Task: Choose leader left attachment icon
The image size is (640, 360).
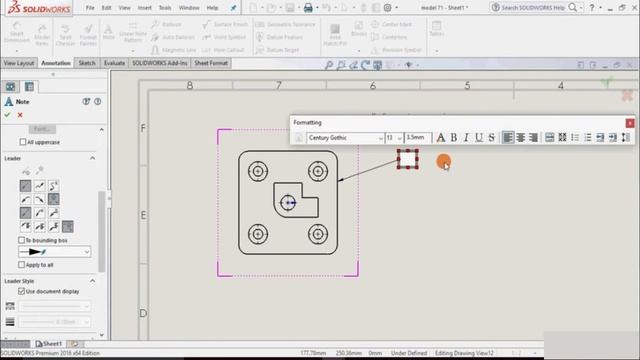Action: (25, 200)
